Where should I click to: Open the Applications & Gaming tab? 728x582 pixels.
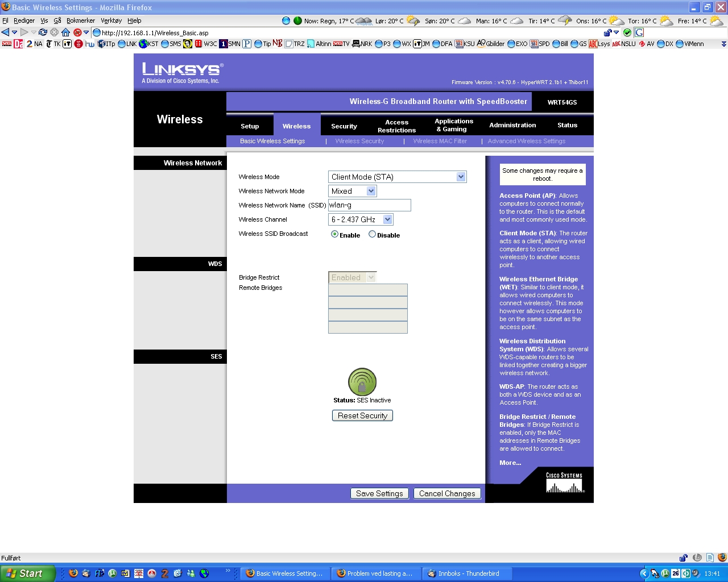pos(454,125)
